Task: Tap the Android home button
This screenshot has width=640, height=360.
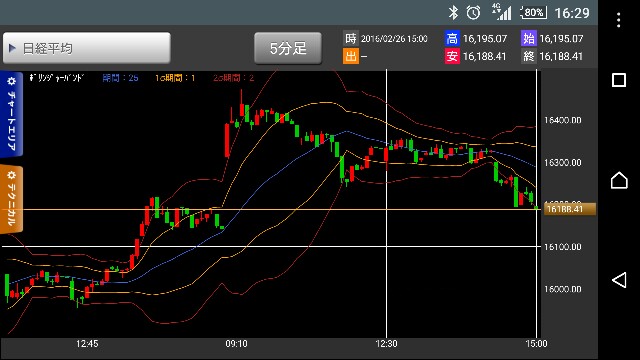Action: click(619, 180)
